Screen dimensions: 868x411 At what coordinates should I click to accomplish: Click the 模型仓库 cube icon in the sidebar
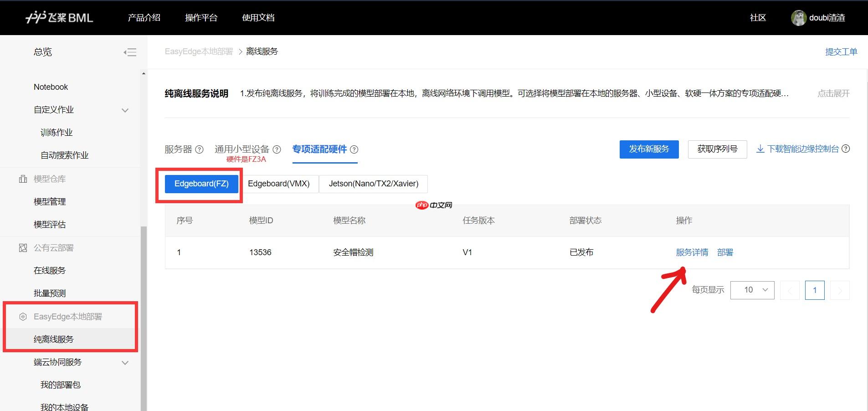[23, 179]
